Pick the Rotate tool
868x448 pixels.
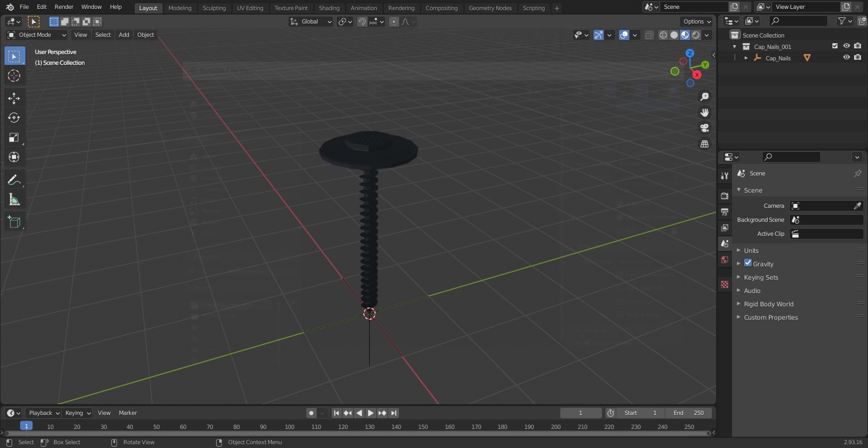(15, 118)
